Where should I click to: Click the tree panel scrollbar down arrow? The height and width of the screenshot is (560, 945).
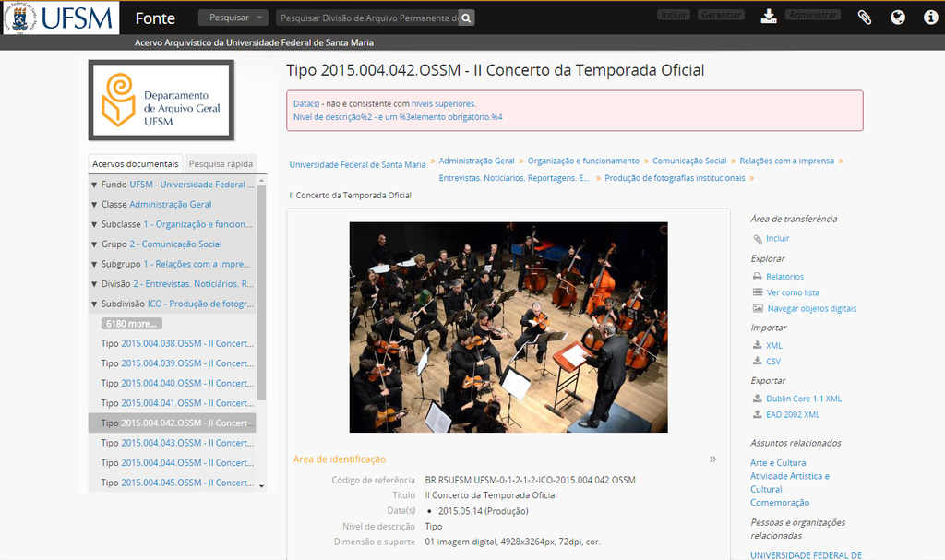point(262,485)
